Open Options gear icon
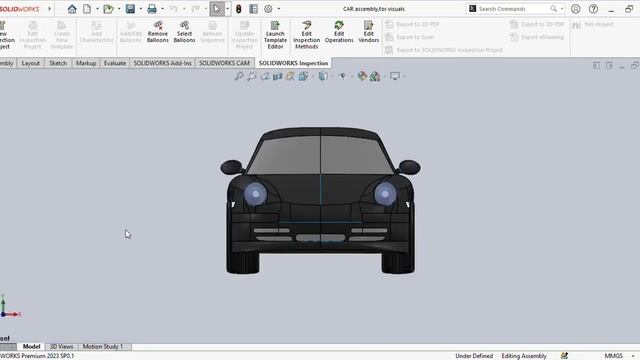 coord(268,9)
